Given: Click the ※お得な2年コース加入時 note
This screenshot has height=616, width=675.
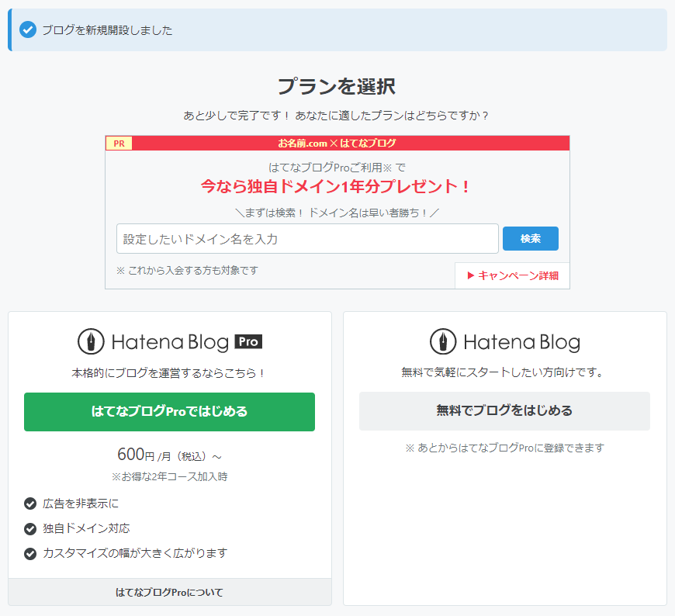Looking at the screenshot, I should [x=170, y=476].
